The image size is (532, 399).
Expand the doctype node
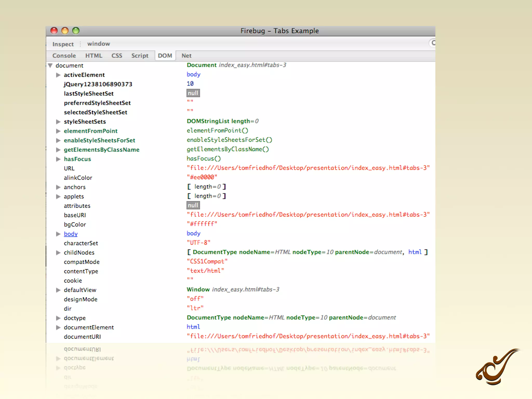point(58,318)
